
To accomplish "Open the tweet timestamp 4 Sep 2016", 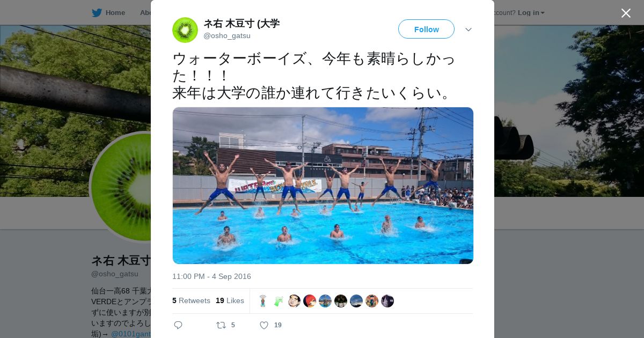I will [211, 276].
